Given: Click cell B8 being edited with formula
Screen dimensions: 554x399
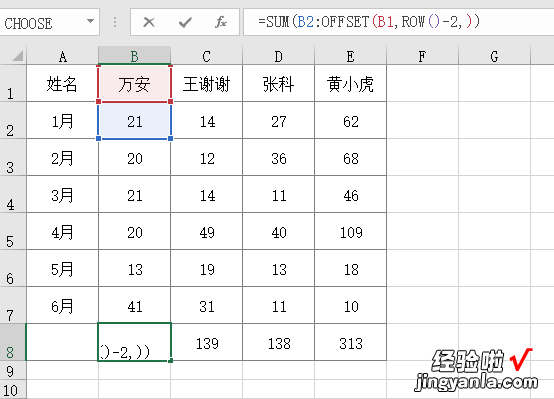Looking at the screenshot, I should (x=135, y=342).
